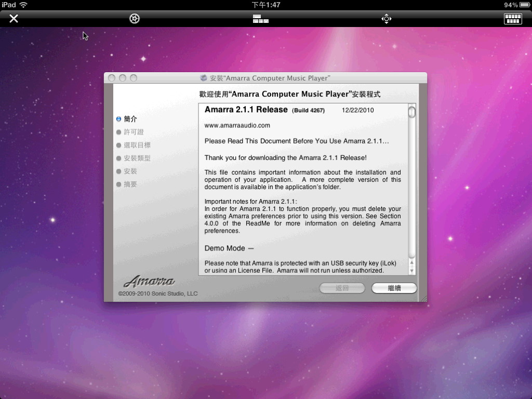Close the remote session with the X icon
532x399 pixels.
click(14, 18)
